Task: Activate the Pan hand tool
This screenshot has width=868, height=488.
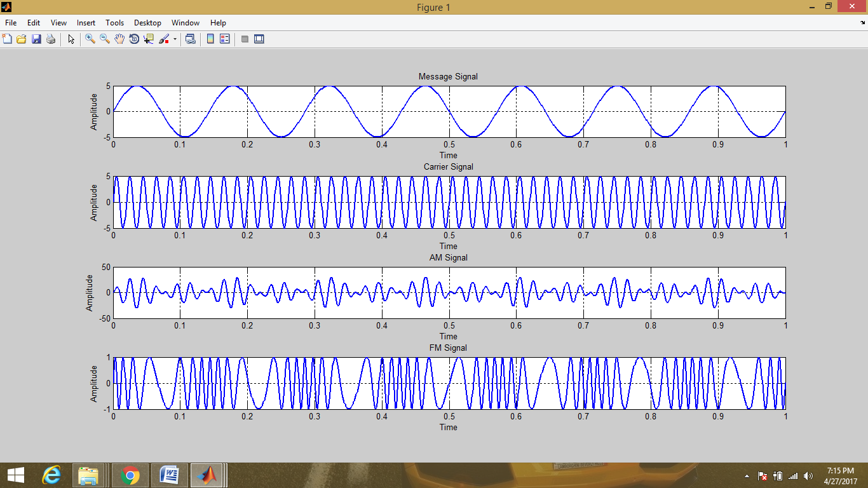Action: [x=119, y=39]
